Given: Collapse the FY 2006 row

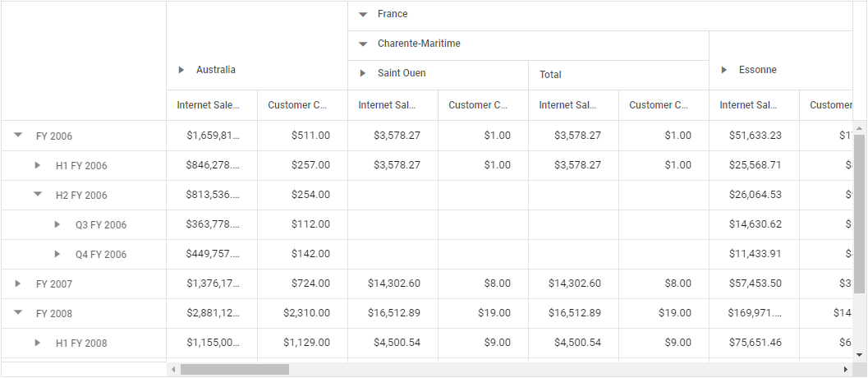Looking at the screenshot, I should coord(18,136).
